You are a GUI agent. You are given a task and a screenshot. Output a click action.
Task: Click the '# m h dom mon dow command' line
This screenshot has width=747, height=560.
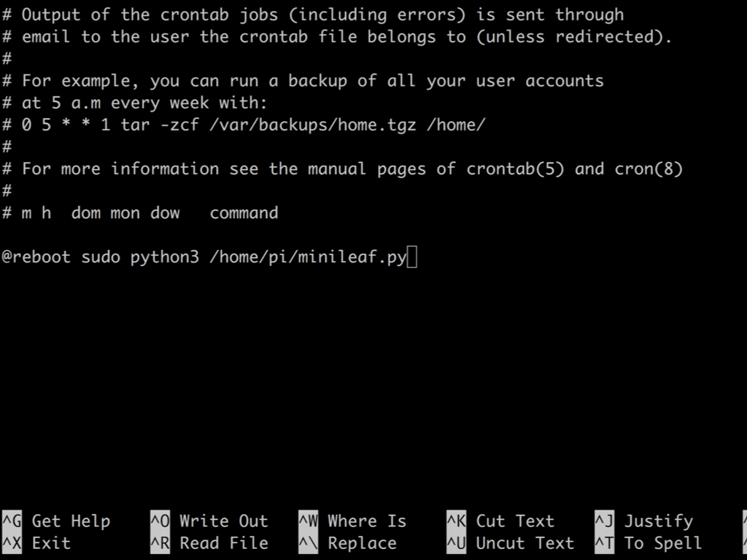tap(140, 213)
